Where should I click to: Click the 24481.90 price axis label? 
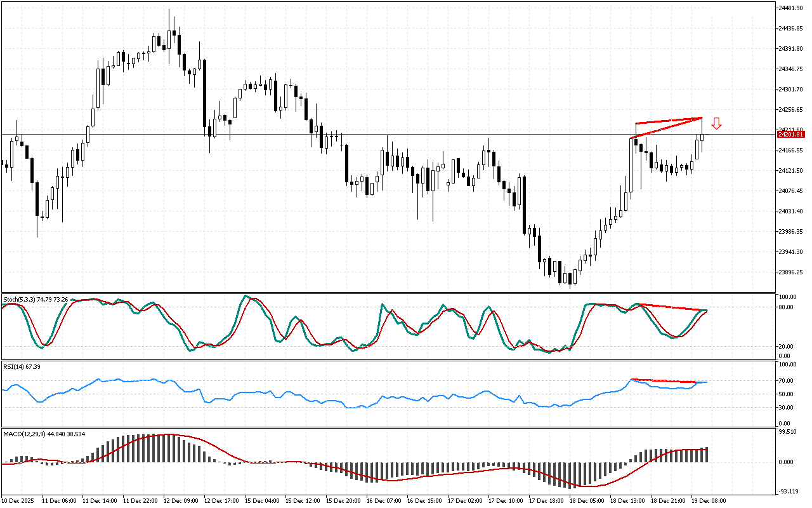(x=791, y=8)
